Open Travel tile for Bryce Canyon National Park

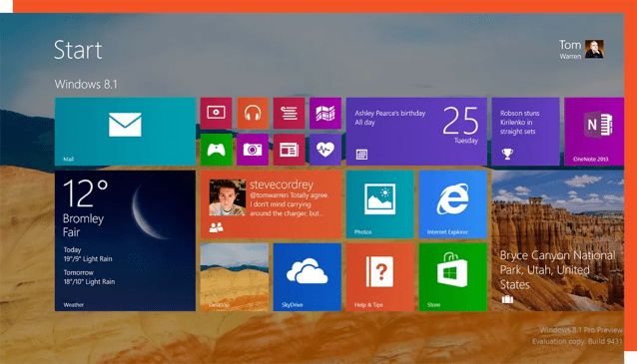pos(558,240)
